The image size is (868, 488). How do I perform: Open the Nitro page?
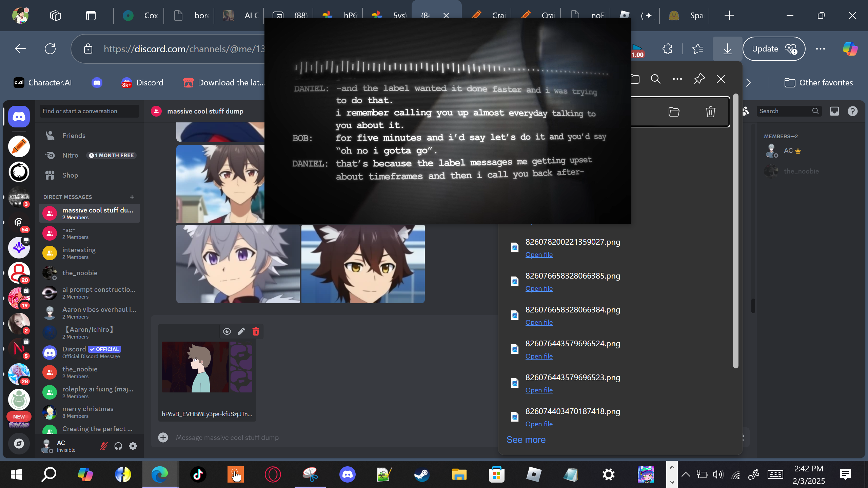pos(90,155)
